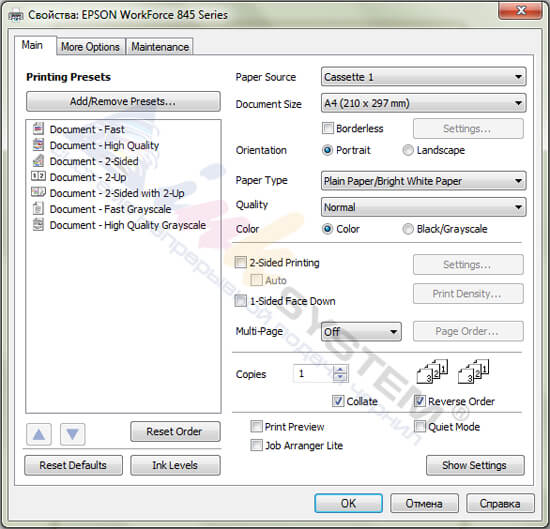Check Ink Levels
Screen dimensions: 550x529
click(x=175, y=465)
